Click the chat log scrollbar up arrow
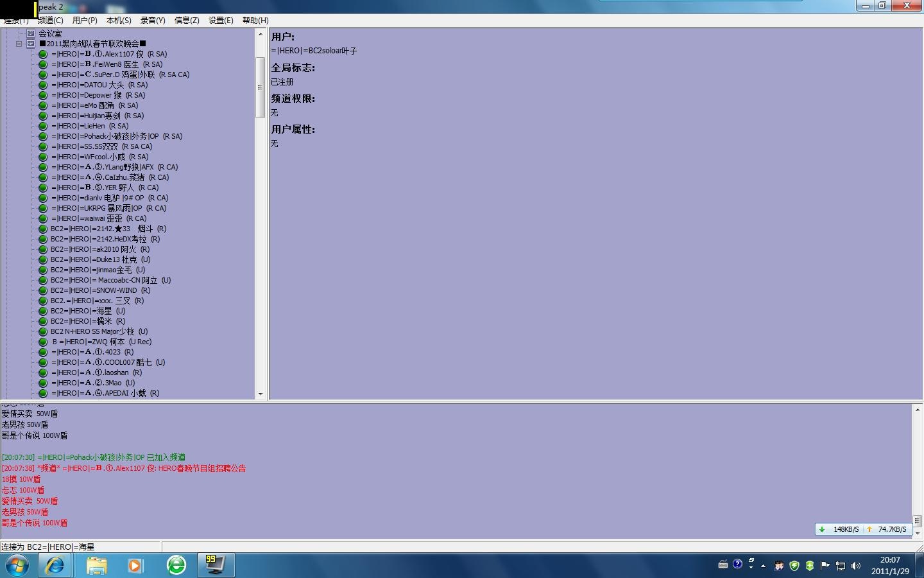 pos(917,409)
